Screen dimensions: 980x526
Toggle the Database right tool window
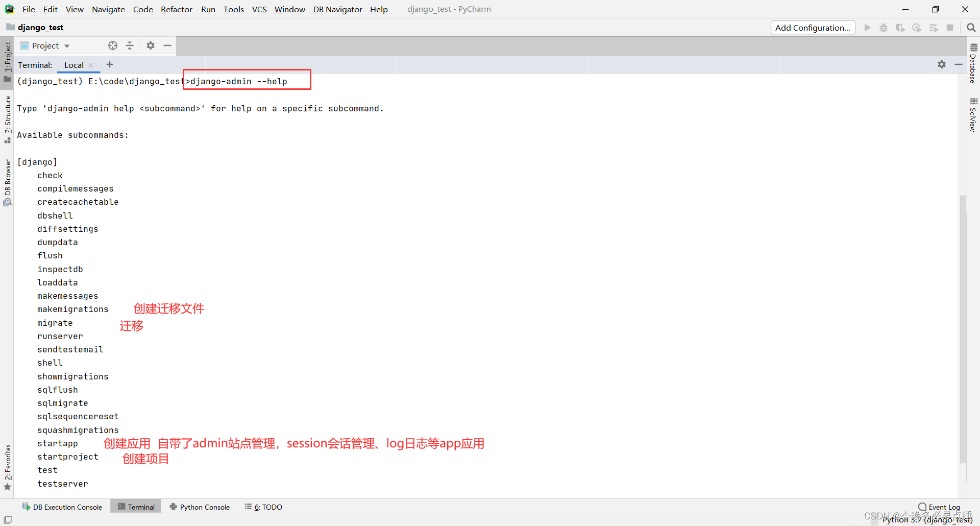[x=973, y=63]
